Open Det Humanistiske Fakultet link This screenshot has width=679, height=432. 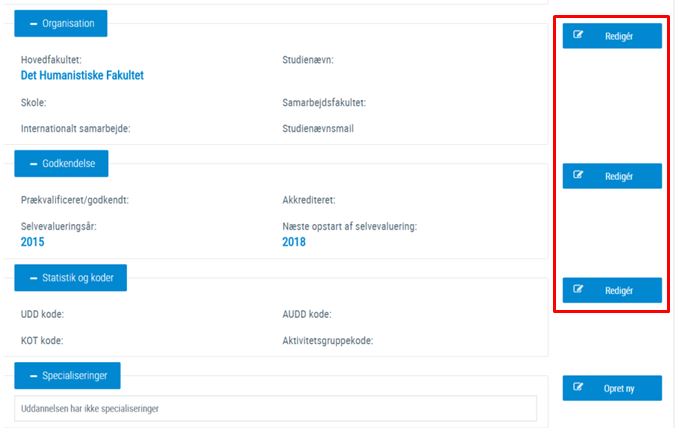(82, 75)
